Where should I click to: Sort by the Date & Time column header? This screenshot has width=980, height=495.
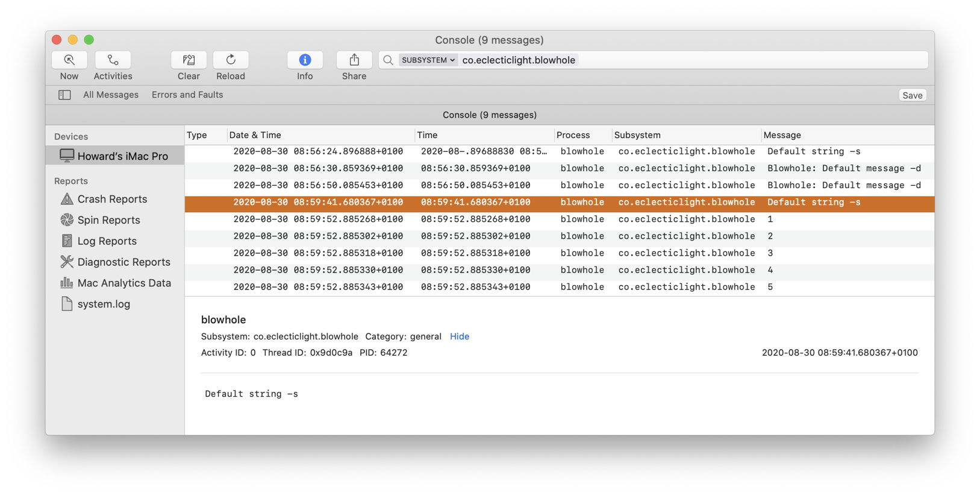point(255,135)
